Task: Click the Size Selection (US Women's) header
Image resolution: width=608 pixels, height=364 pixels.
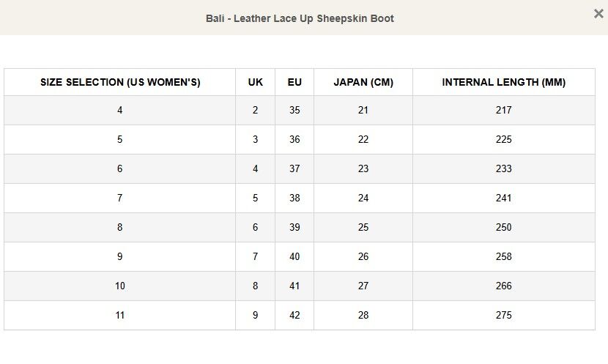Action: 120,82
